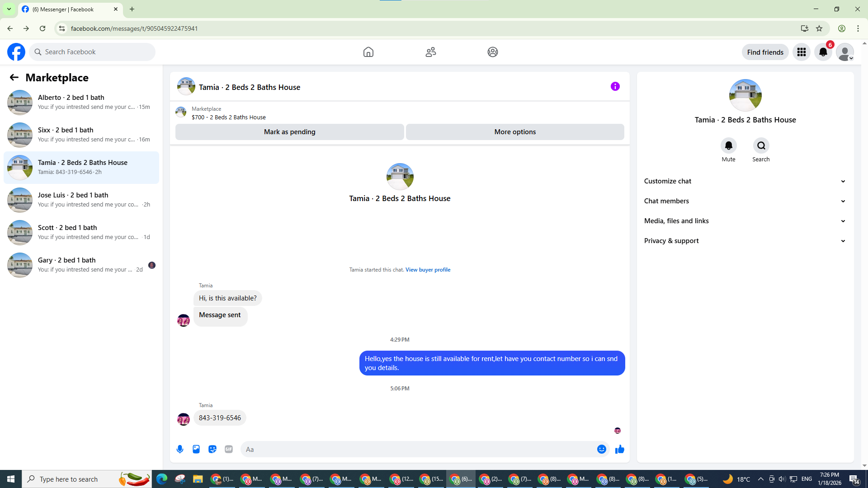Go to the Facebook Home tab
The width and height of the screenshot is (868, 488).
pyautogui.click(x=368, y=52)
